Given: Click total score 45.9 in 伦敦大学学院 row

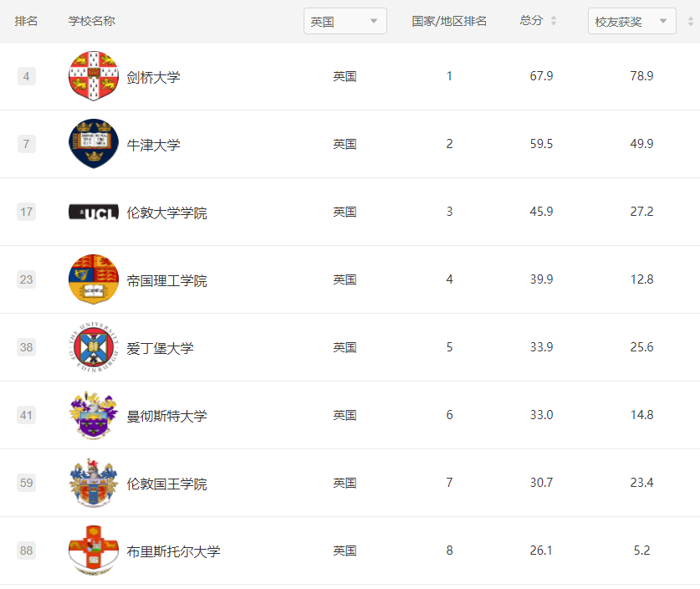Looking at the screenshot, I should [x=542, y=213].
